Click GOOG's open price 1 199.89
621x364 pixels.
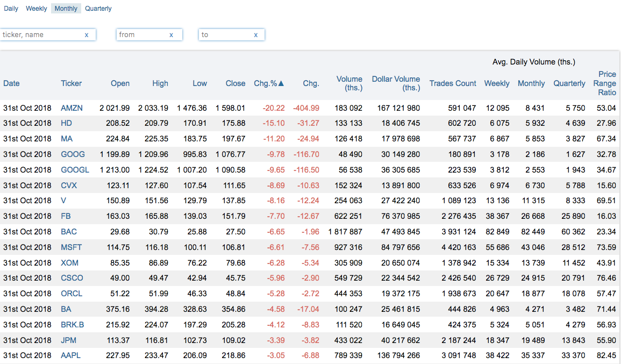point(115,154)
